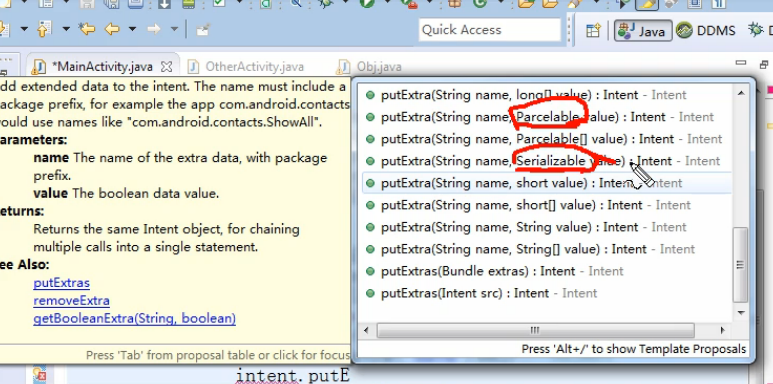Close the MainActivity.java tab
Viewport: 773px width, 384px height.
tap(167, 66)
